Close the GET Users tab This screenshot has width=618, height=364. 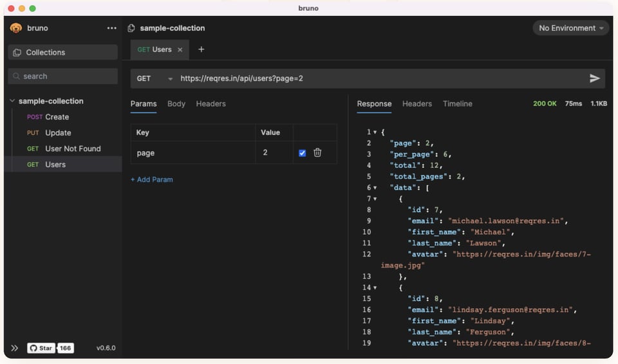[180, 50]
